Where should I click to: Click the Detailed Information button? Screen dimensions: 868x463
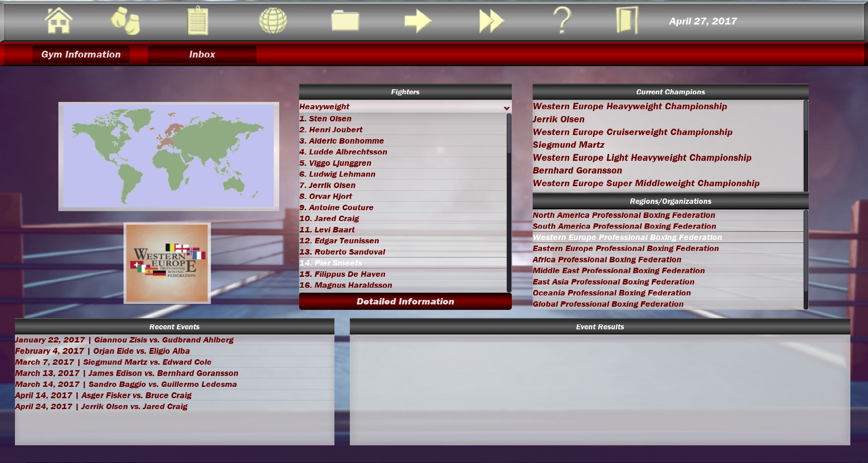pos(405,301)
